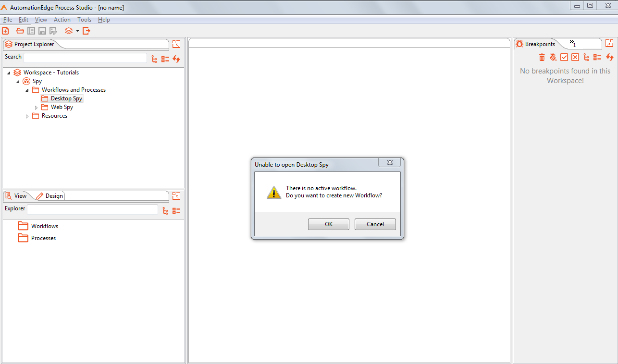This screenshot has height=364, width=618.
Task: Click the remove all breakpoints icon
Action: point(553,57)
